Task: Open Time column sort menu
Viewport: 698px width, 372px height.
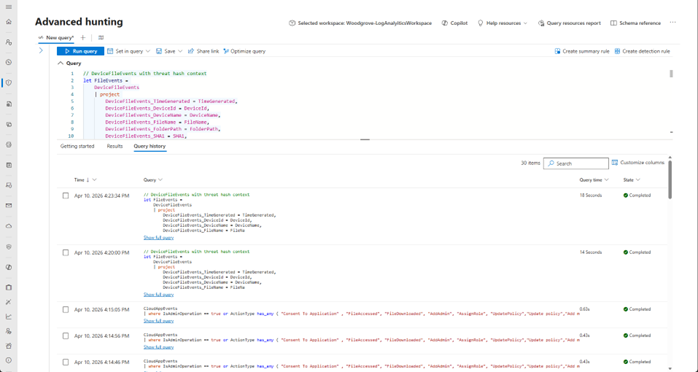Action: coord(94,180)
